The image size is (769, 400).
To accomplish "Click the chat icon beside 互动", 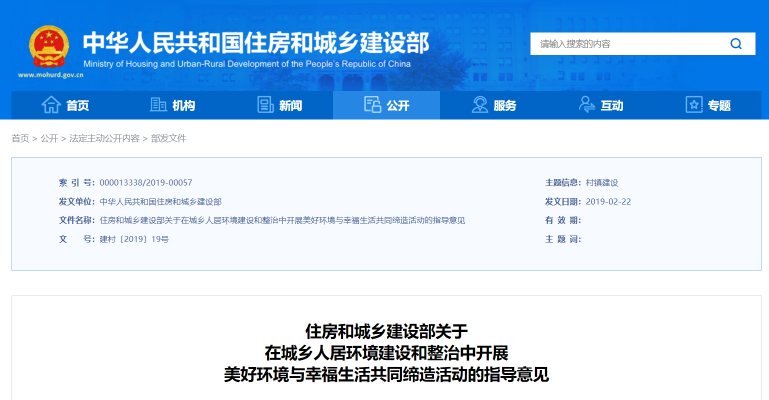I will (x=587, y=105).
